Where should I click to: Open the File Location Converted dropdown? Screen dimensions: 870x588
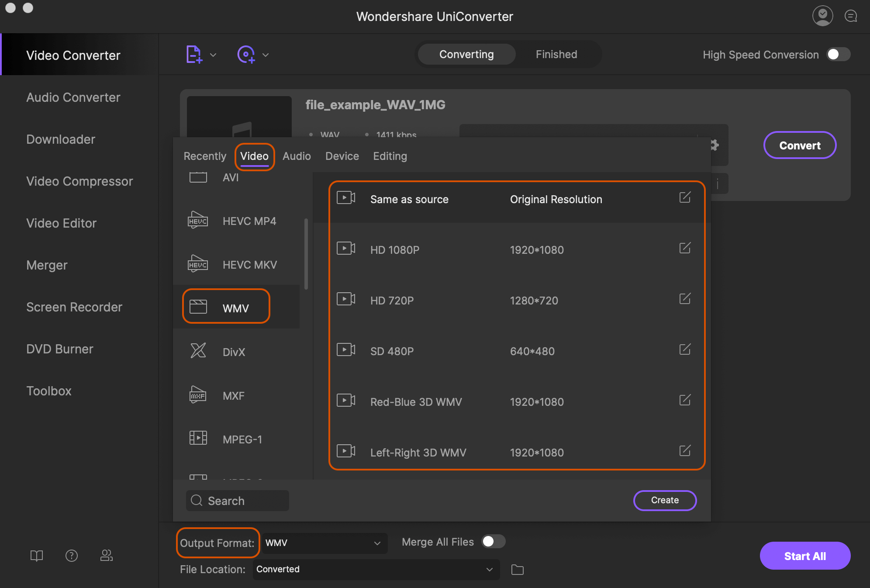pyautogui.click(x=376, y=569)
